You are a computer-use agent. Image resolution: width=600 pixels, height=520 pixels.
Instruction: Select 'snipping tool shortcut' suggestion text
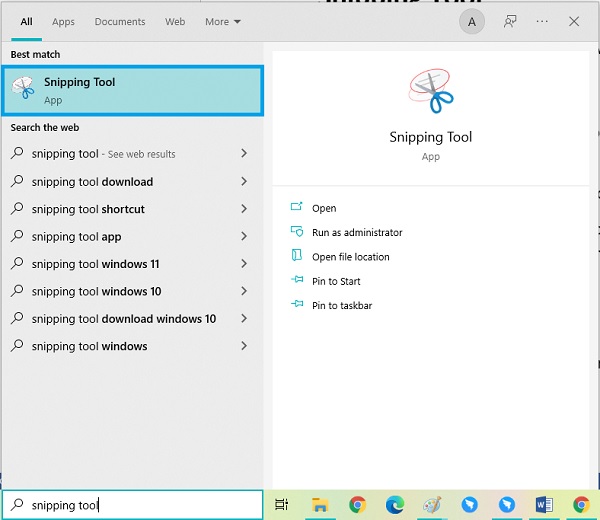(x=88, y=209)
